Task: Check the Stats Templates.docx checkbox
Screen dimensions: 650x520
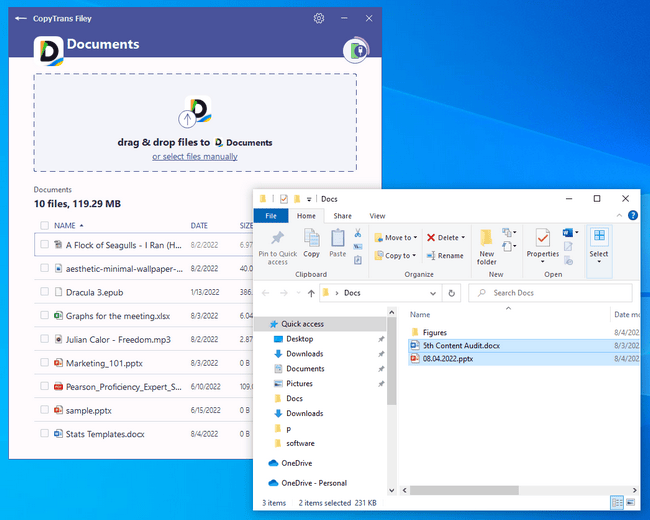Action: point(44,433)
